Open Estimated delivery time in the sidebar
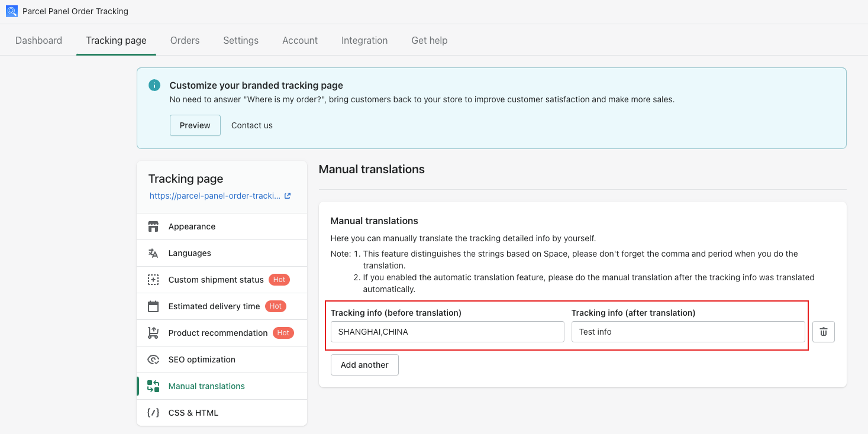 (x=222, y=306)
